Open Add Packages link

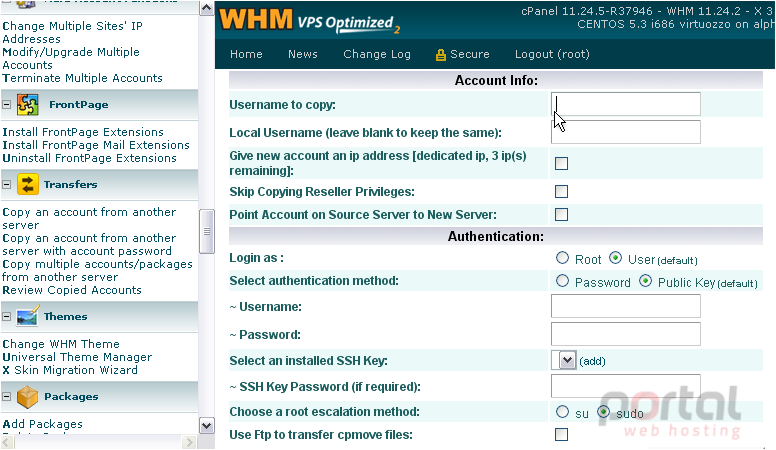coord(43,424)
